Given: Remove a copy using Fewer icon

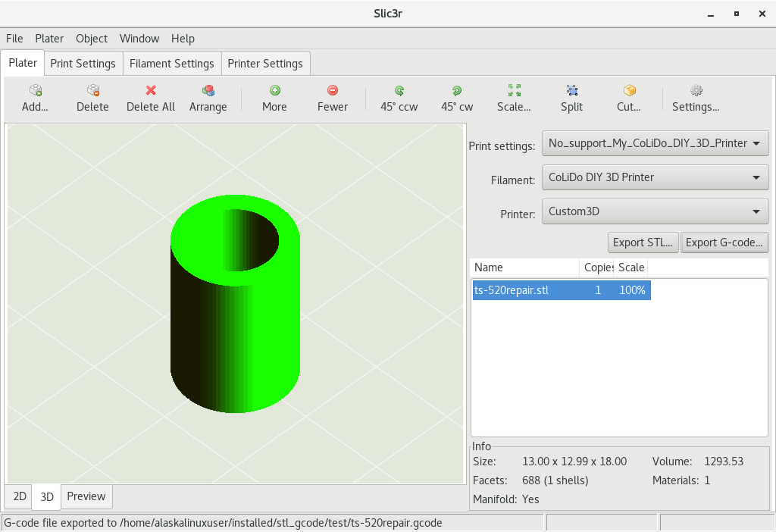Looking at the screenshot, I should 333,91.
